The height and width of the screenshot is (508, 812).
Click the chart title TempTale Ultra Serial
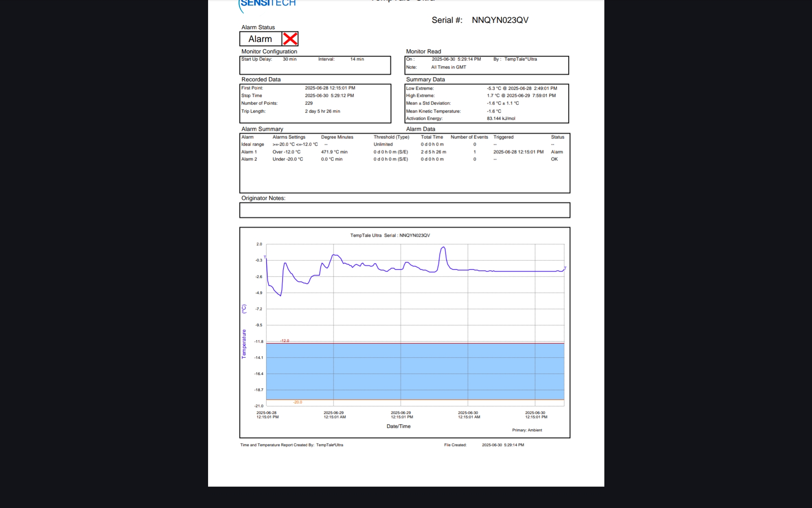[x=390, y=235]
